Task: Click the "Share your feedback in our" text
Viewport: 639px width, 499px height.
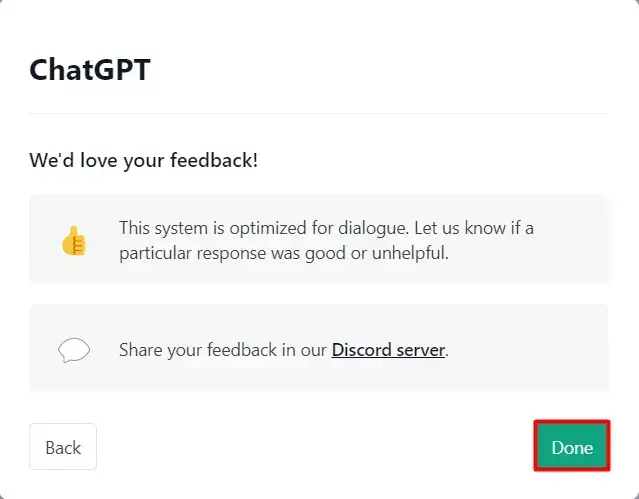Action: (x=223, y=350)
